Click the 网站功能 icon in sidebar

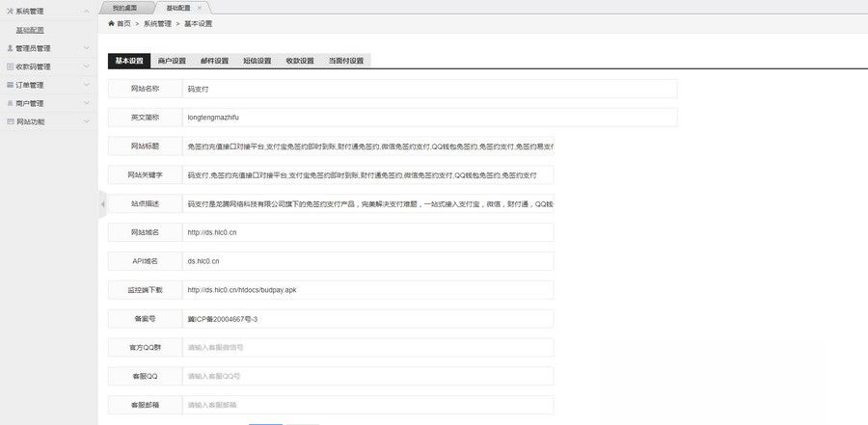click(10, 121)
